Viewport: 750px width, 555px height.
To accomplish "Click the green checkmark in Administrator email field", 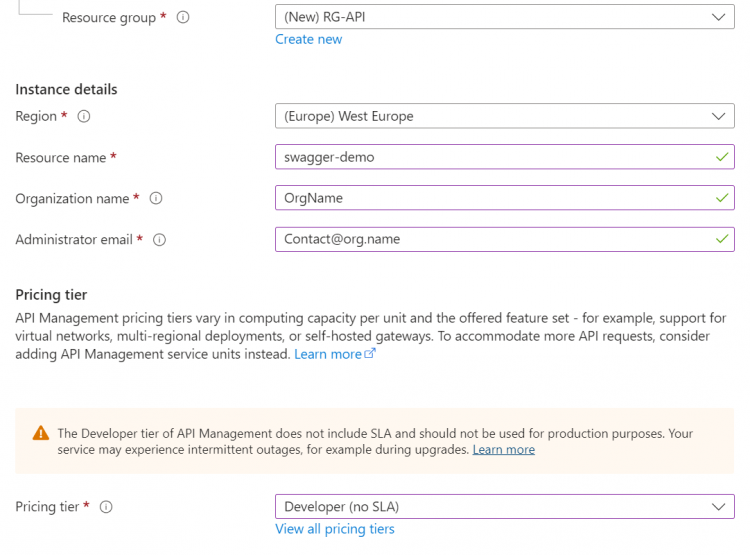I will (722, 239).
